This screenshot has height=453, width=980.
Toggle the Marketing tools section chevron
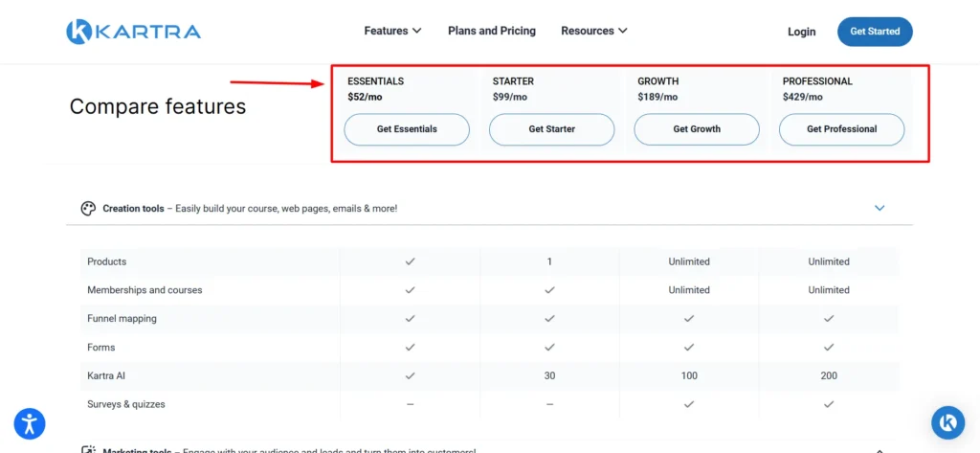tap(880, 450)
